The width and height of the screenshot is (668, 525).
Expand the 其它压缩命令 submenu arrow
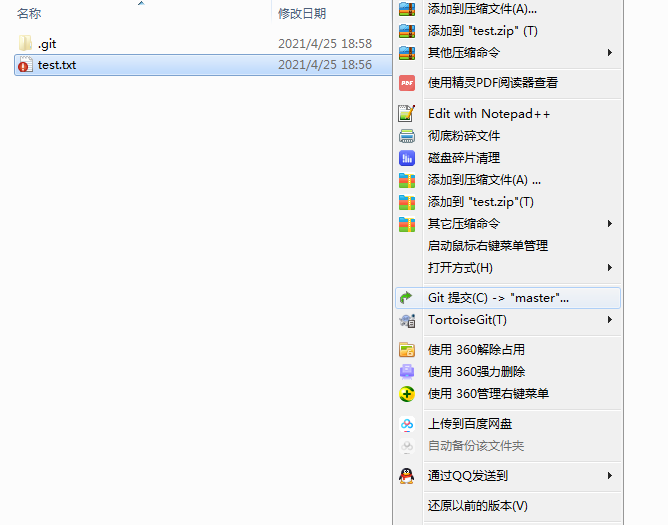click(610, 223)
